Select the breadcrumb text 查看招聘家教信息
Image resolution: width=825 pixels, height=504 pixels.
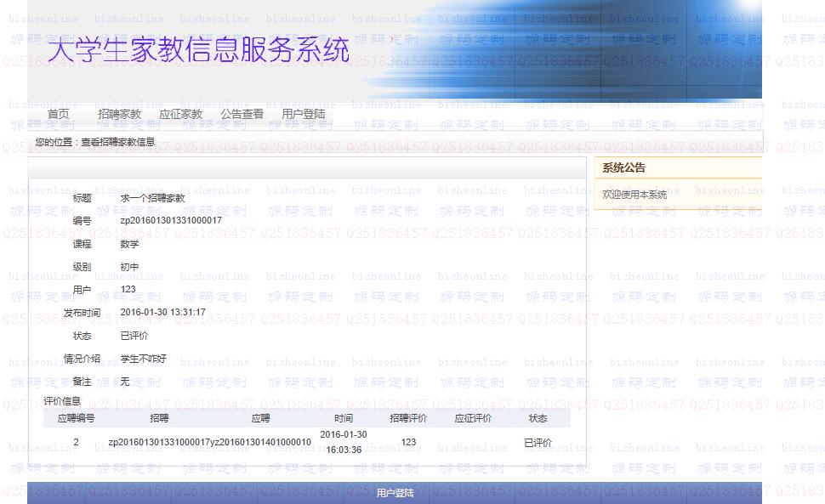click(118, 142)
